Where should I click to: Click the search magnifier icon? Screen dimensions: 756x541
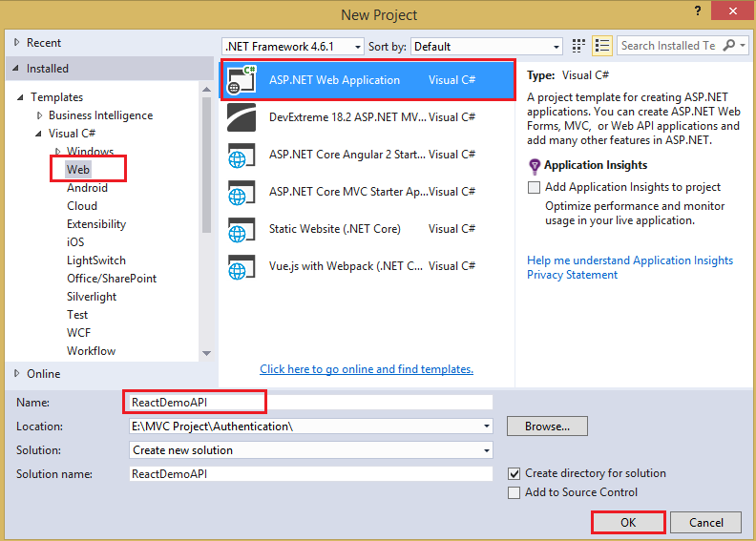point(729,45)
